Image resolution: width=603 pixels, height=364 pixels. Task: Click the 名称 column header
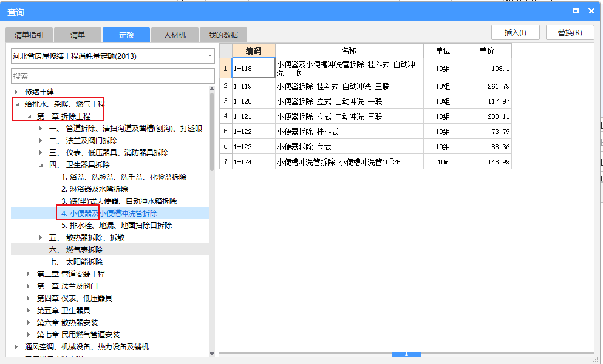(x=349, y=51)
